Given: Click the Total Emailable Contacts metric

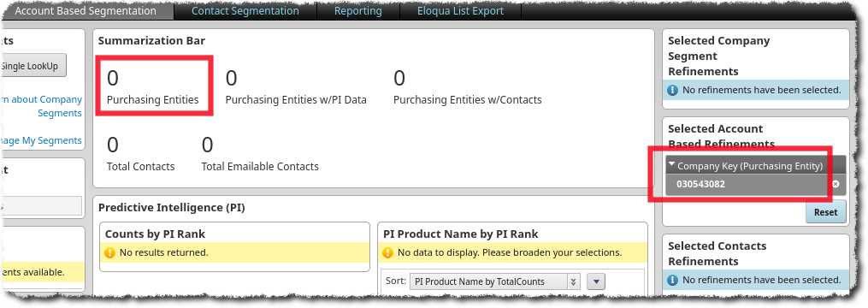Looking at the screenshot, I should [260, 154].
